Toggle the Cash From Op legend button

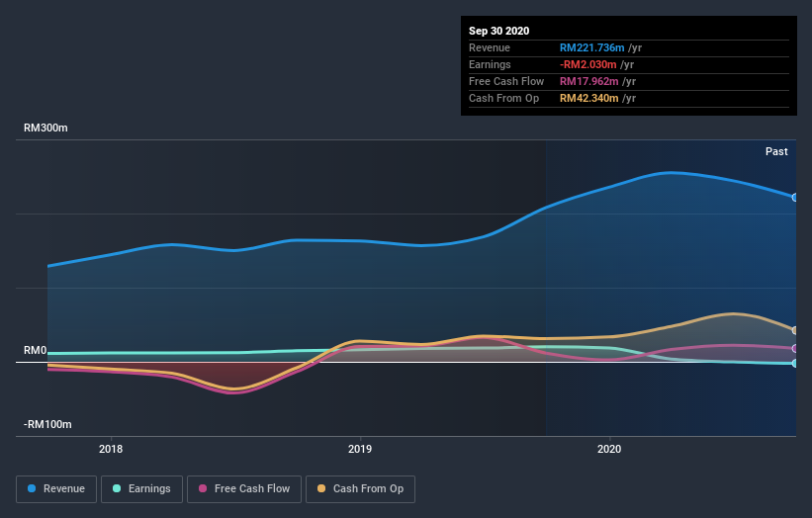(360, 489)
